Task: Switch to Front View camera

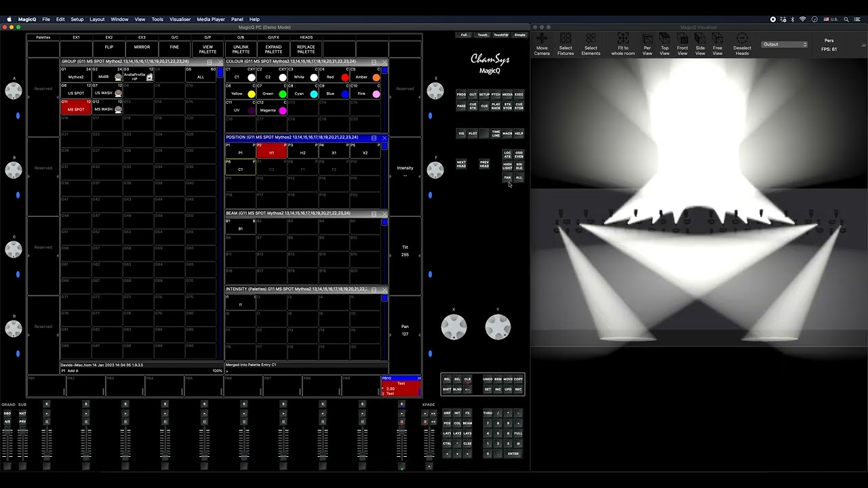Action: pyautogui.click(x=682, y=45)
